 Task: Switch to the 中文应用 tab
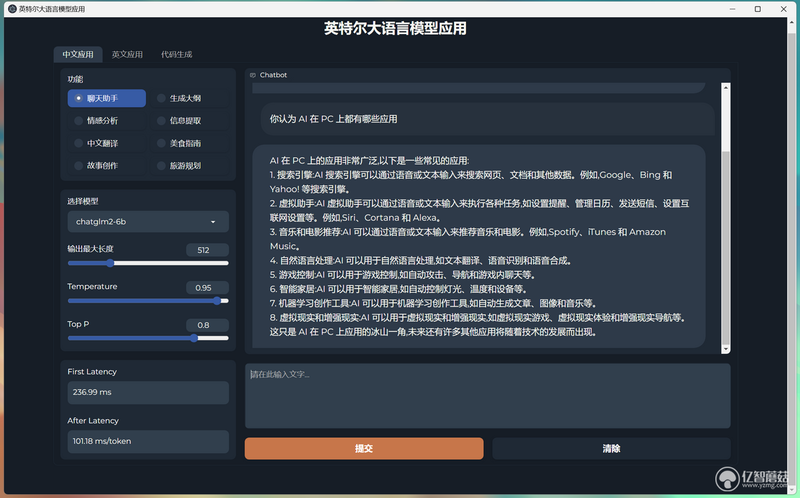[x=78, y=54]
